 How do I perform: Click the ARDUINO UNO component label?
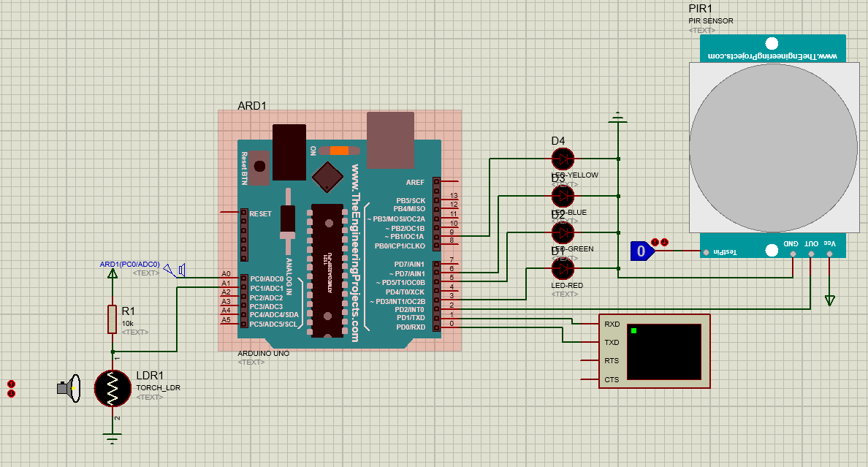click(264, 354)
